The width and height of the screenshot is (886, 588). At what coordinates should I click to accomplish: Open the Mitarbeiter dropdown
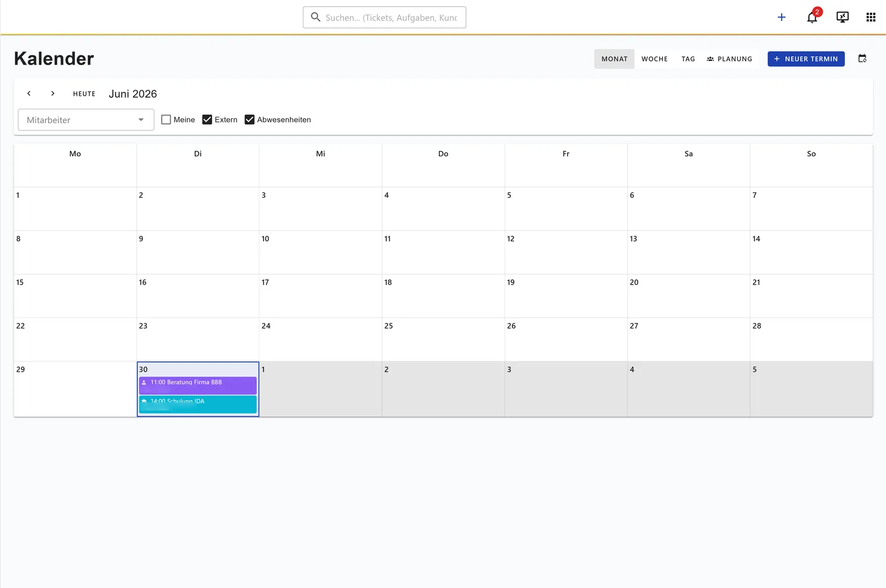tap(86, 120)
